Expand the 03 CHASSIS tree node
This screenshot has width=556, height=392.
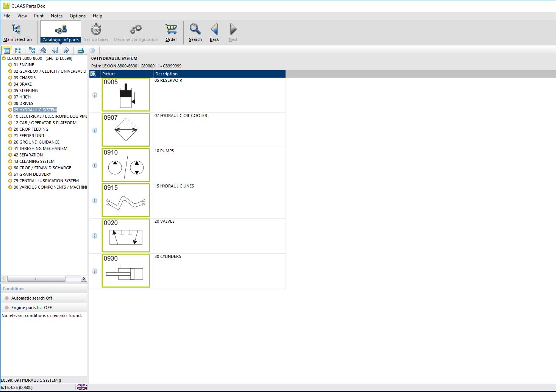point(10,78)
